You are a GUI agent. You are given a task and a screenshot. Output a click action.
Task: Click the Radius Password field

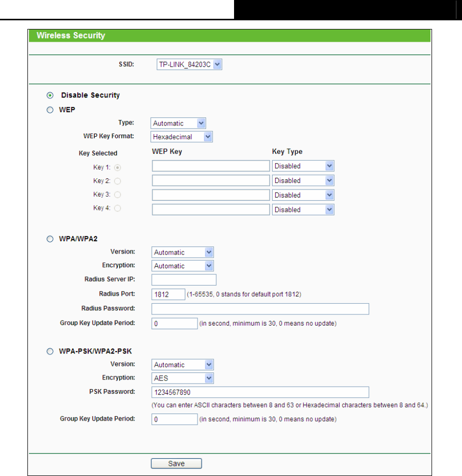click(x=260, y=309)
